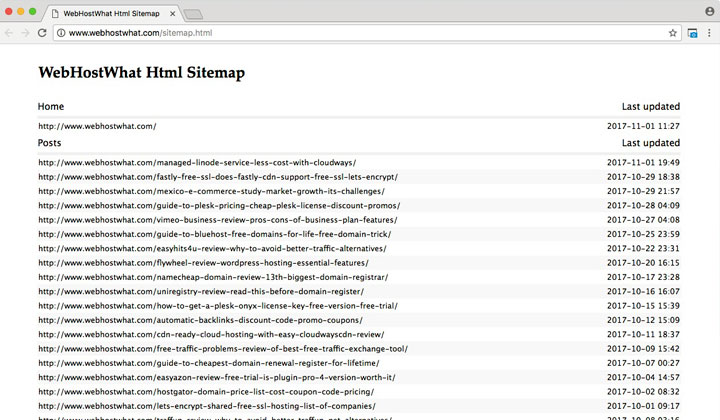Image resolution: width=720 pixels, height=420 pixels.
Task: Bookmark this page with the star icon
Action: click(x=673, y=33)
